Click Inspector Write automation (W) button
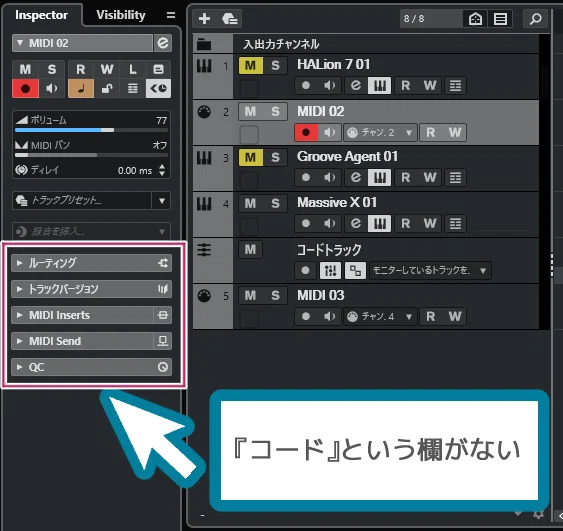This screenshot has width=563, height=531. click(x=107, y=69)
